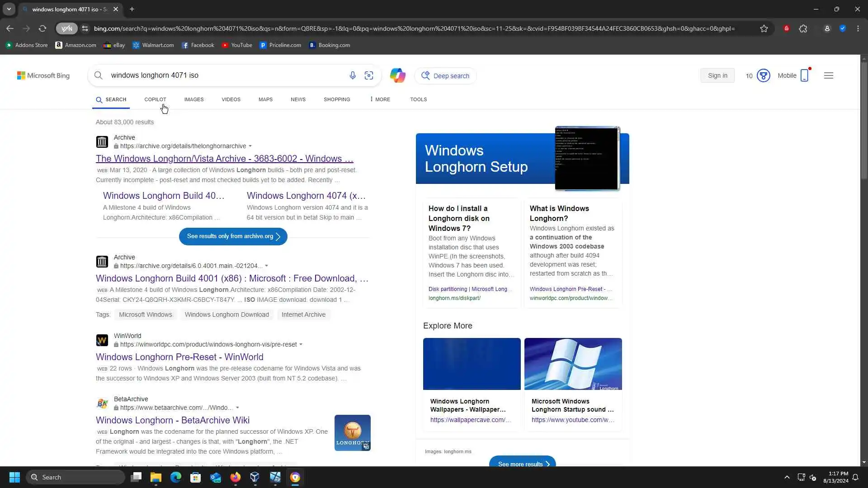Open Firefox from the Windows taskbar
868x488 pixels.
point(235,477)
